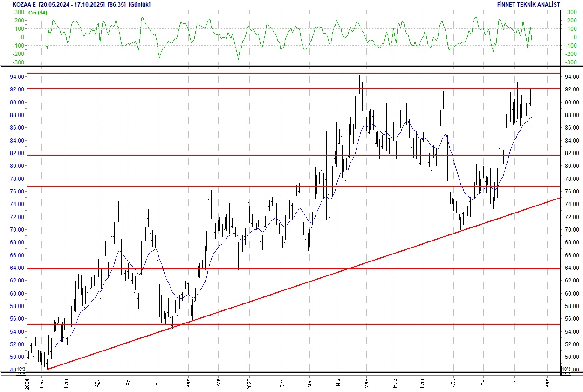Viewport: 583px width, 392px height.
Task: Click the right 10^3 scale box
Action: coord(566,370)
